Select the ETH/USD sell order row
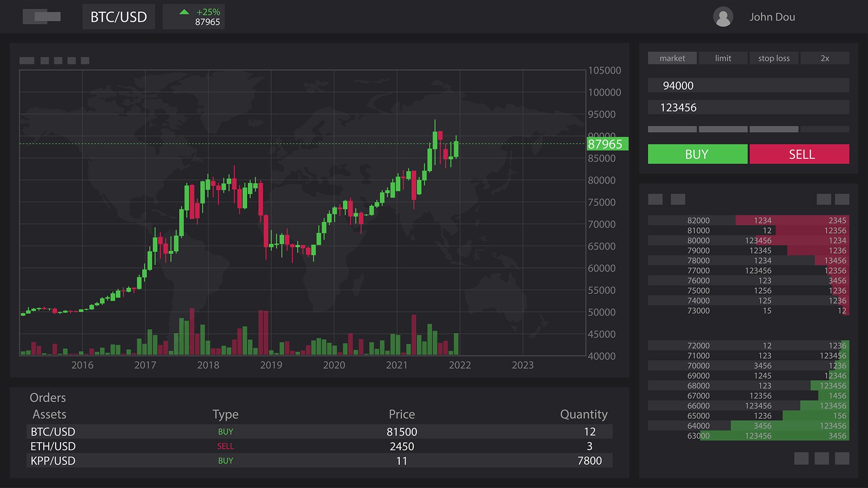This screenshot has height=488, width=868. pos(319,446)
